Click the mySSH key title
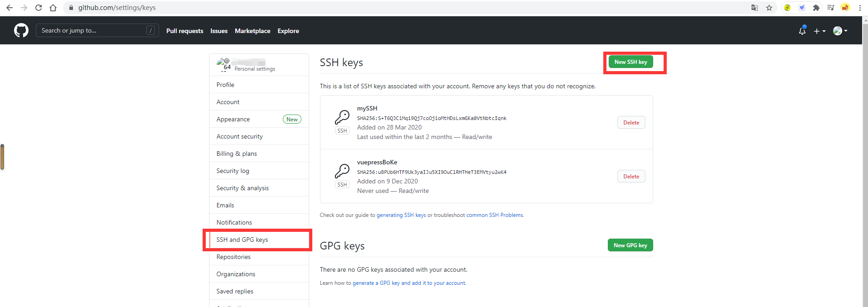 click(367, 108)
